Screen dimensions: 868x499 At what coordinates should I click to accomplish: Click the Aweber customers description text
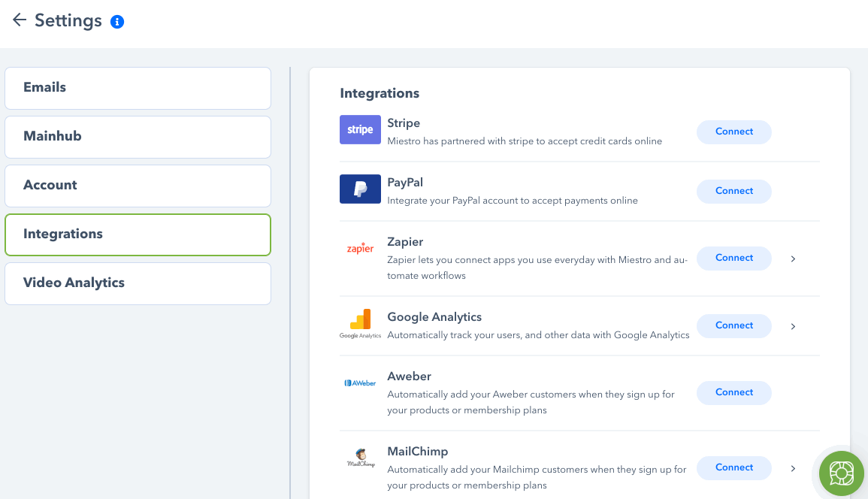coord(531,402)
